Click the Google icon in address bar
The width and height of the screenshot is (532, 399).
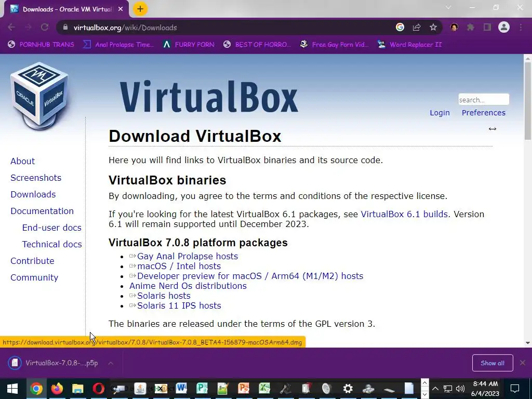coord(400,27)
